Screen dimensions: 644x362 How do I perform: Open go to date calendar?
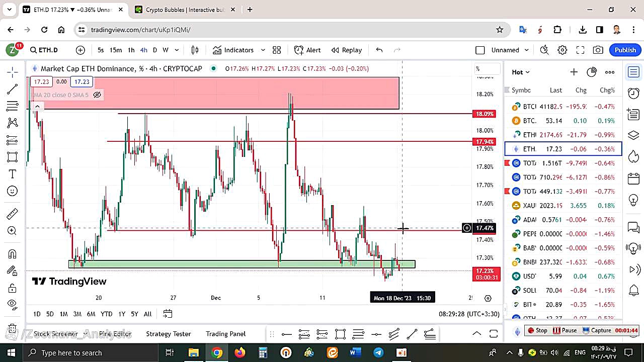click(168, 314)
